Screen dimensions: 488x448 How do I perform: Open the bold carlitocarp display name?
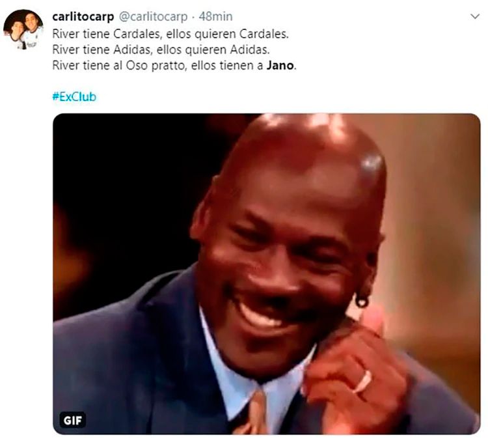click(x=83, y=16)
